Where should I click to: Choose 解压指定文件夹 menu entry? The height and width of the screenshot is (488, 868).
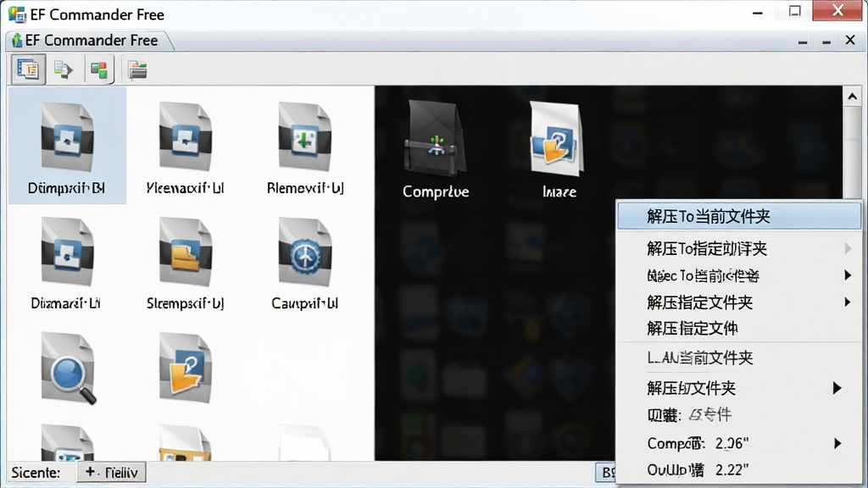coord(739,302)
